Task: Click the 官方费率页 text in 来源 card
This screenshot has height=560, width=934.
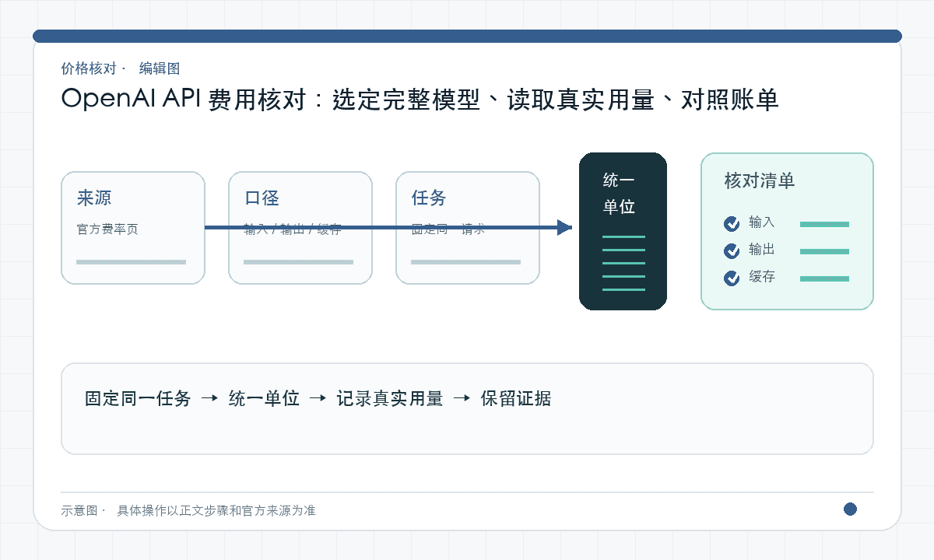Action: point(107,229)
